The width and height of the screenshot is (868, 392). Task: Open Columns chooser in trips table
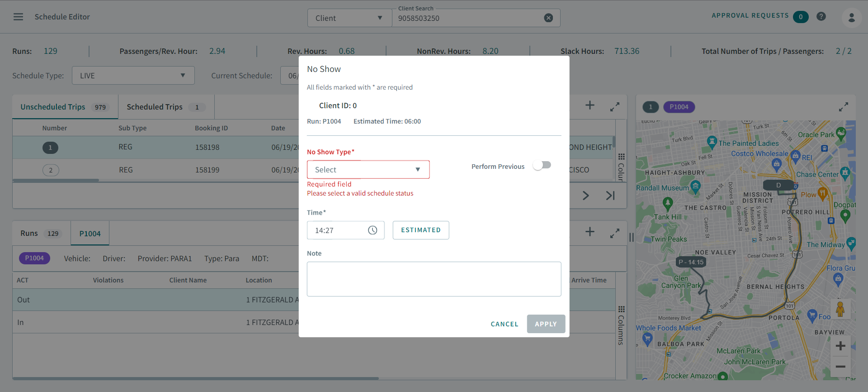point(621,167)
